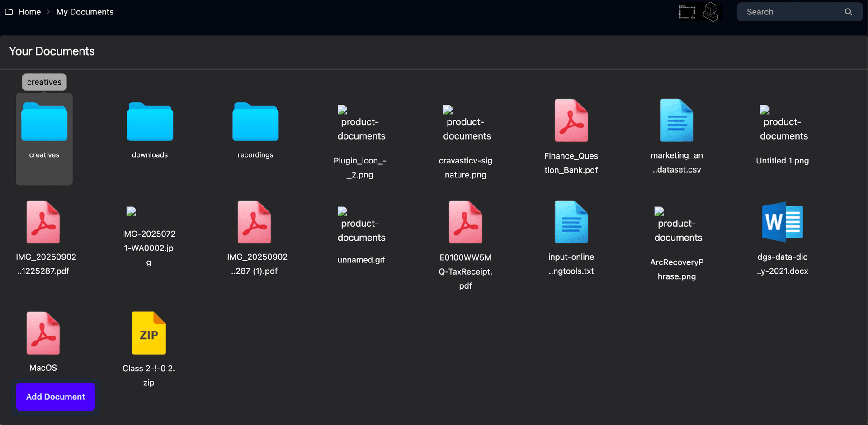Click the Your Documents heading
The height and width of the screenshot is (425, 868).
coord(52,51)
